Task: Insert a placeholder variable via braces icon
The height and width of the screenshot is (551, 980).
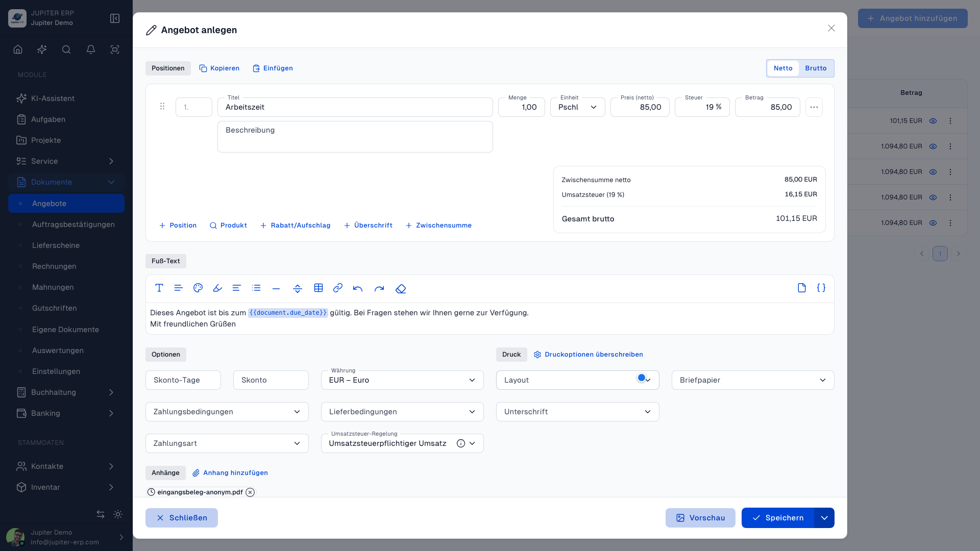Action: point(821,288)
